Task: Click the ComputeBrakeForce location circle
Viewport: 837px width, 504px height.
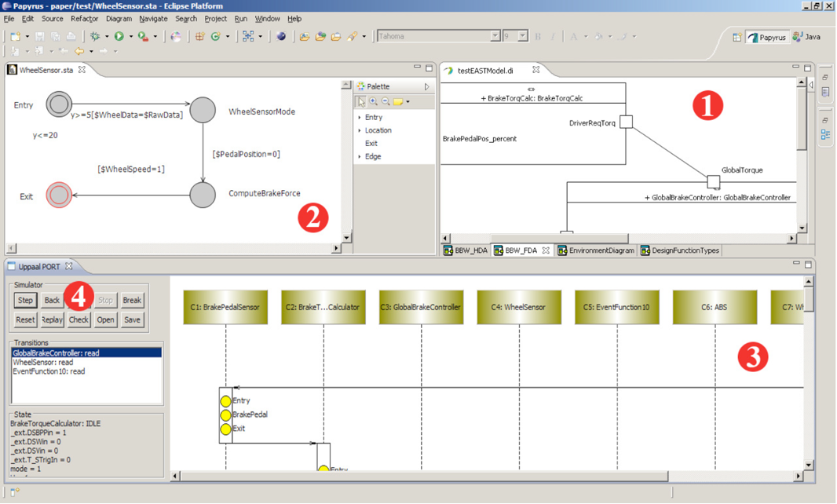Action: pos(203,195)
